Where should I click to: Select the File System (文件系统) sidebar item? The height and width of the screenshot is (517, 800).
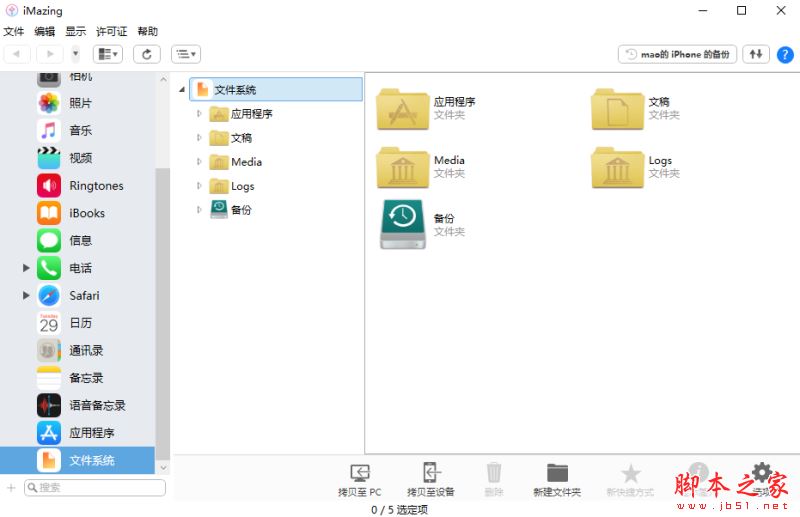coord(78,460)
